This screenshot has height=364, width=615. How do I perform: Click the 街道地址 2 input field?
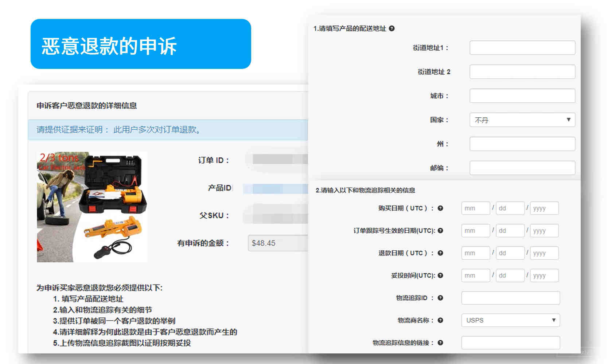(x=522, y=72)
